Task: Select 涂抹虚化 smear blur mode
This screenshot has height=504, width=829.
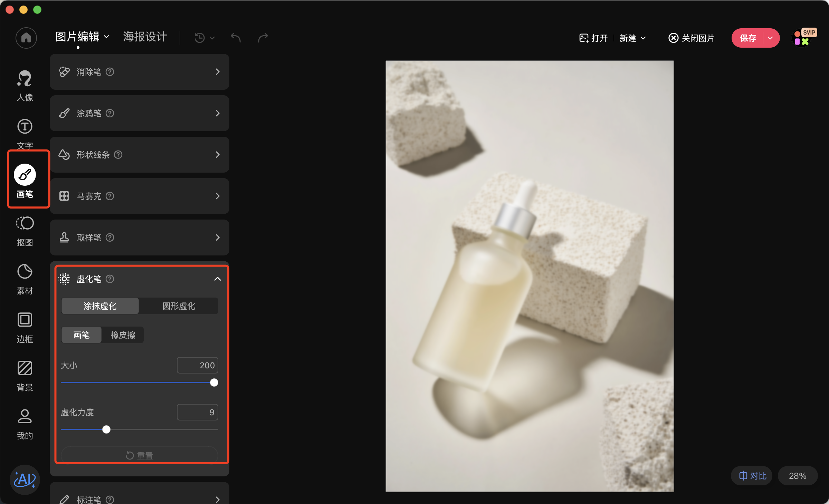Action: tap(100, 306)
